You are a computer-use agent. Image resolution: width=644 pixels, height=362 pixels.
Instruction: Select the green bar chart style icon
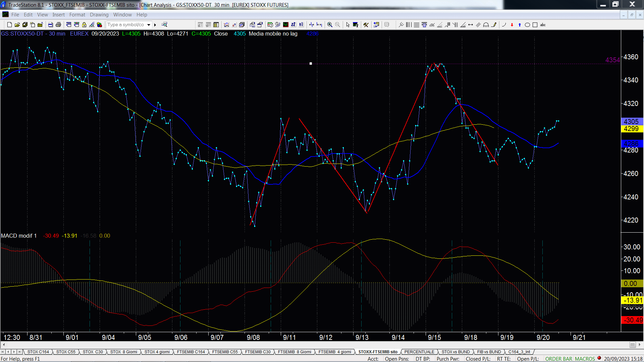285,25
